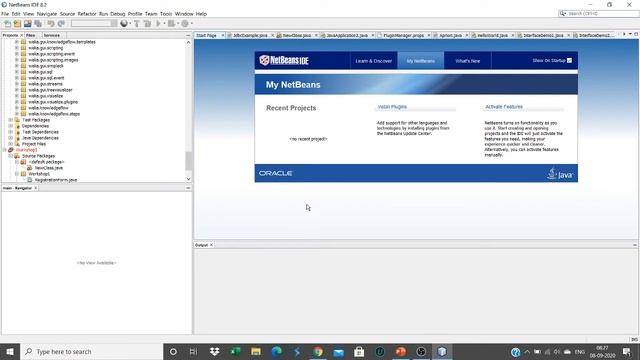Open the Profile Project dropdown arrow
Screen dimensions: 640x360
pyautogui.click(x=191, y=24)
